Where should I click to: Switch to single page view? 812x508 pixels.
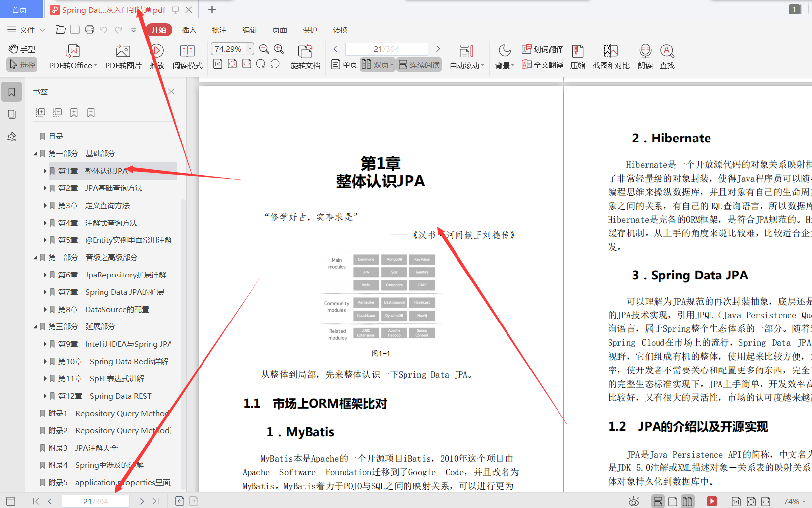[344, 65]
